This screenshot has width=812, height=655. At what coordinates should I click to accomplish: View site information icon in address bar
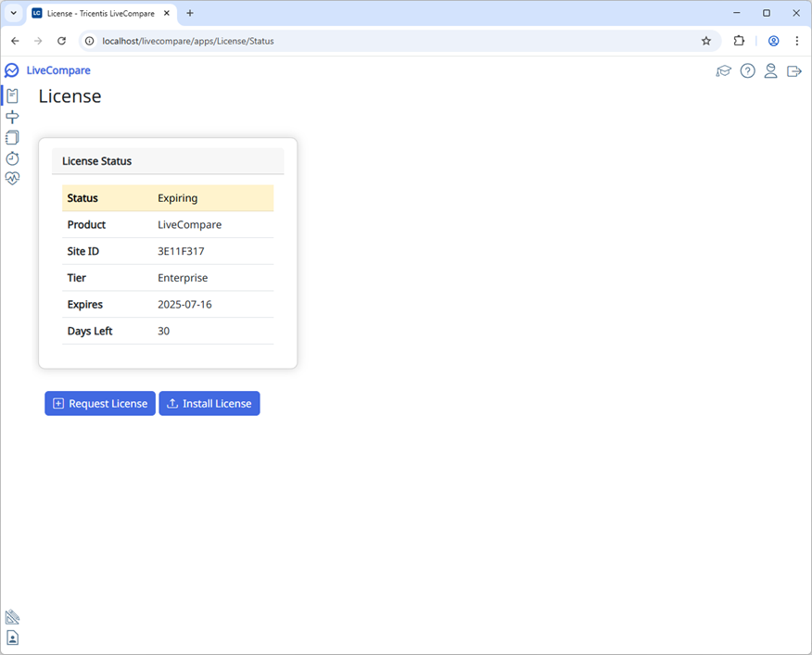tap(90, 41)
